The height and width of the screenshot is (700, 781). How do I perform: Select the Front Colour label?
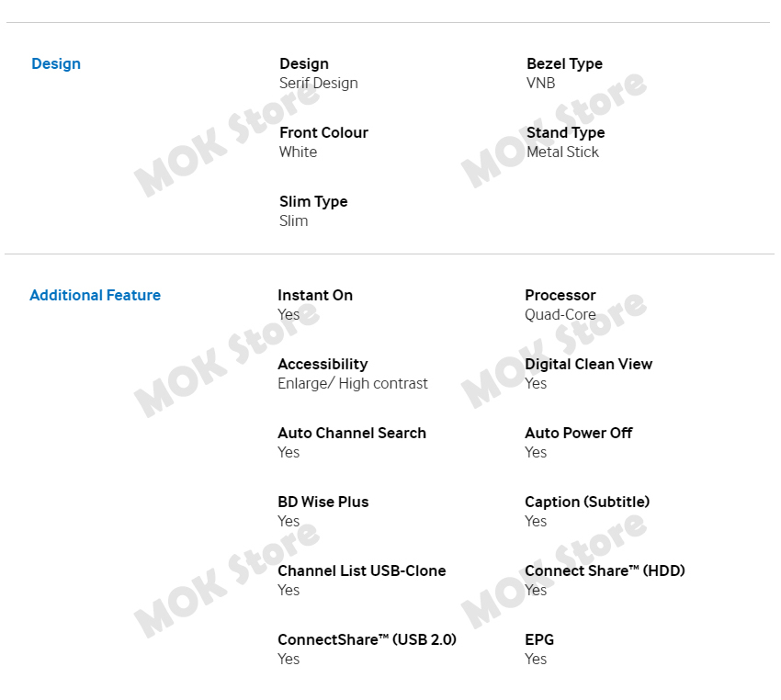pos(323,133)
